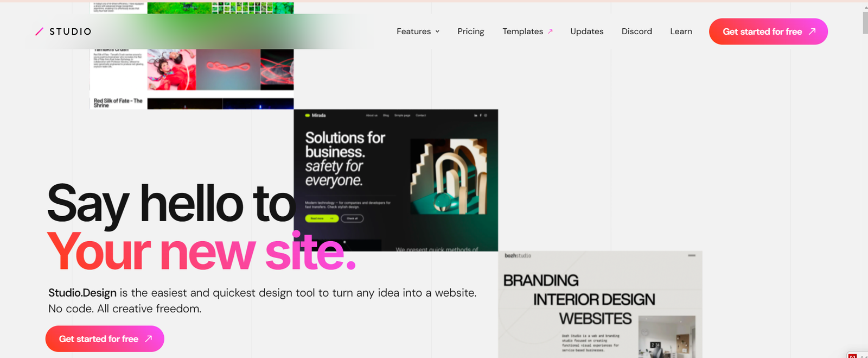
Task: Click the green Read more button in Mirada preview
Action: click(x=321, y=218)
